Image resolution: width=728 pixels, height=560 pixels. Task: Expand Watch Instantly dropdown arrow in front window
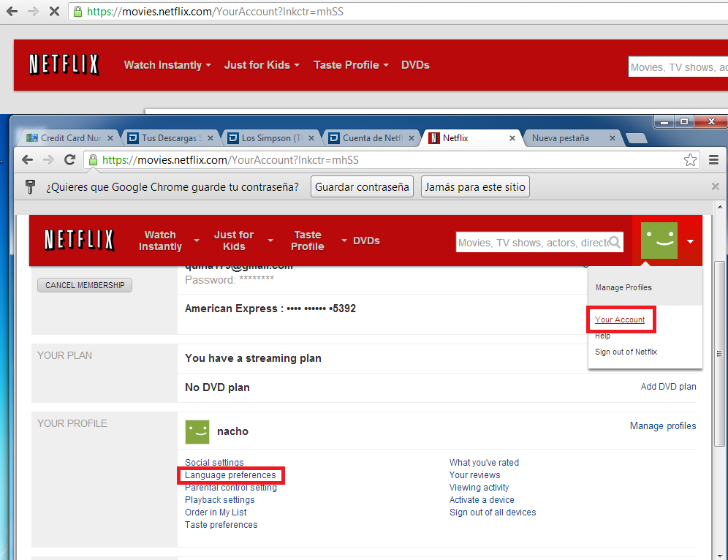[197, 241]
